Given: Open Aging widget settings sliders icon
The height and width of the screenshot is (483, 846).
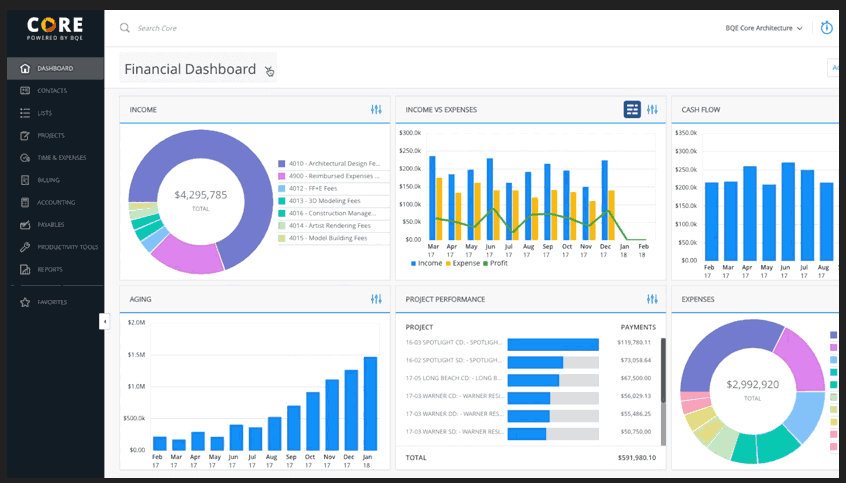Looking at the screenshot, I should click(x=376, y=298).
